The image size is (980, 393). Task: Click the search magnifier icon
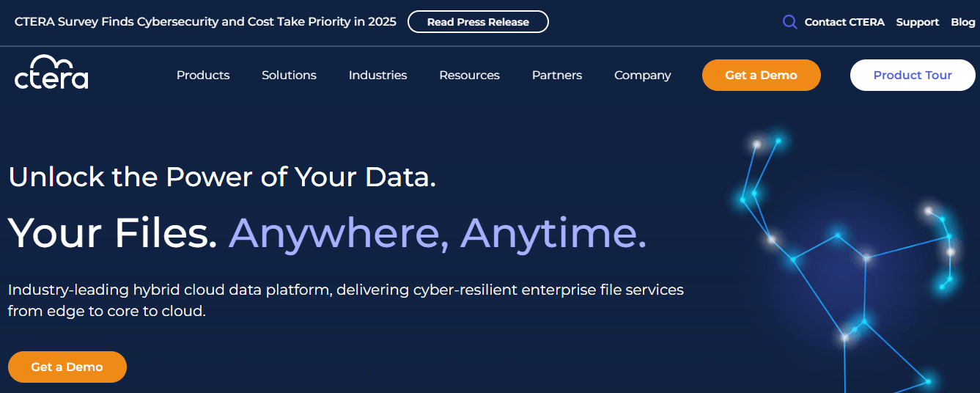[x=789, y=22]
